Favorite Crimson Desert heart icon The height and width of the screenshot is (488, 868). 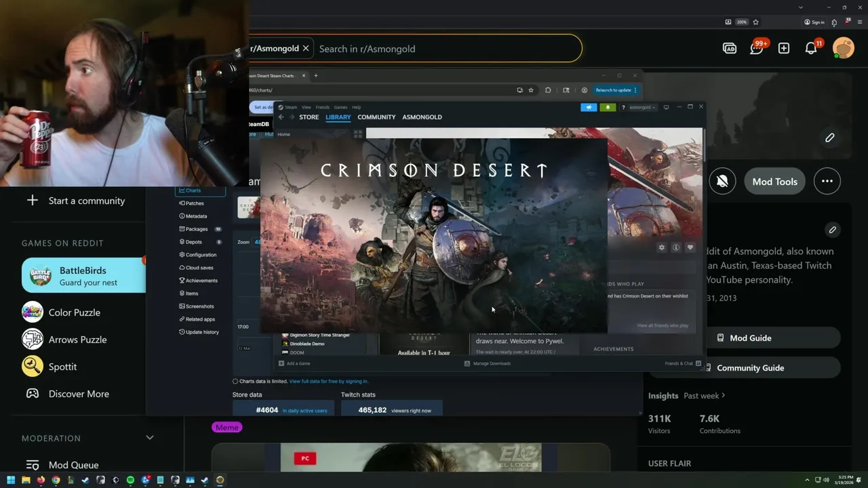click(x=690, y=247)
